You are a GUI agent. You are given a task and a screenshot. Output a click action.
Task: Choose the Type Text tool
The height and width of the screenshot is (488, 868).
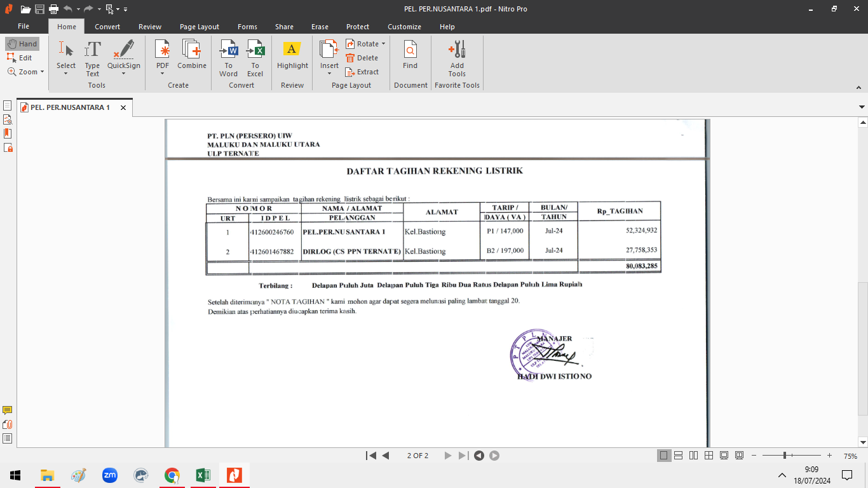point(93,57)
